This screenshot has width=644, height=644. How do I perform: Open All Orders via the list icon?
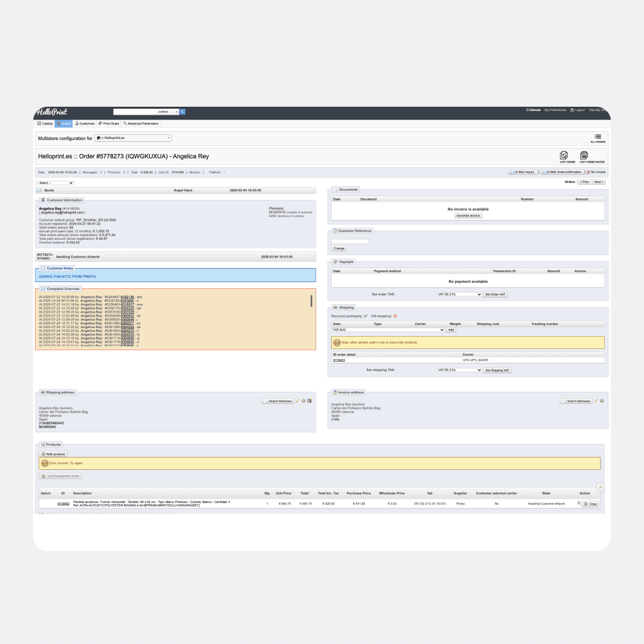pyautogui.click(x=598, y=137)
